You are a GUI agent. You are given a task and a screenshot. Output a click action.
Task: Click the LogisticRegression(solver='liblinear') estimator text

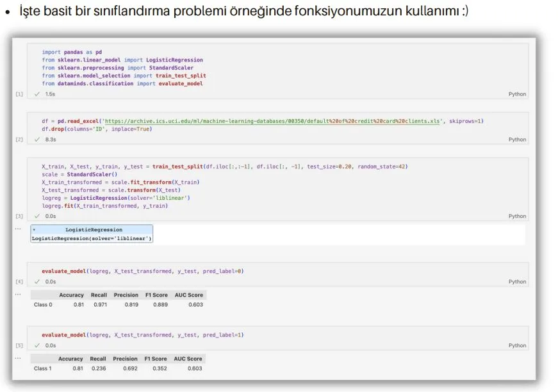tap(92, 238)
